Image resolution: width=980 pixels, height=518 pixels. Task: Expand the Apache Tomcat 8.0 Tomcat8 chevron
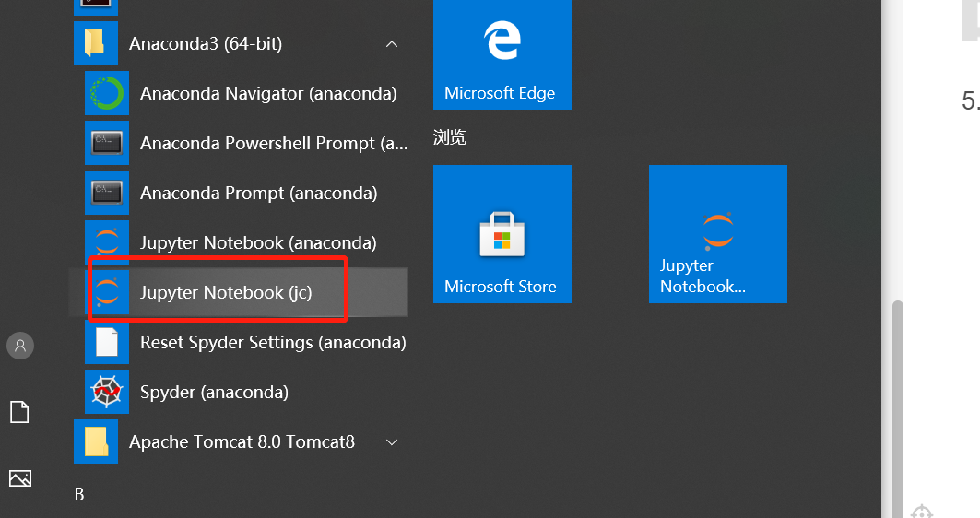pos(392,442)
